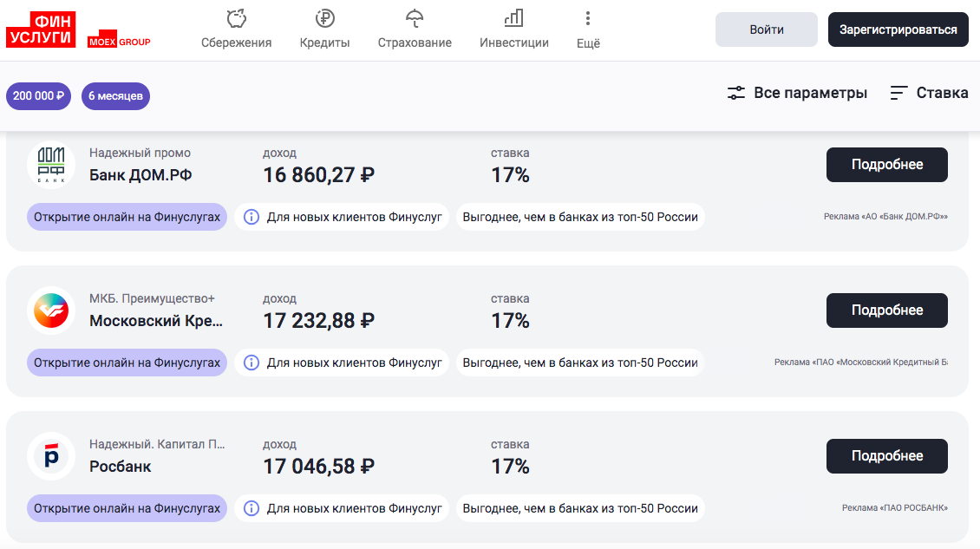Screen dimensions: 980x549
Task: Click income value 16 860,27 ₽
Action: (x=319, y=175)
